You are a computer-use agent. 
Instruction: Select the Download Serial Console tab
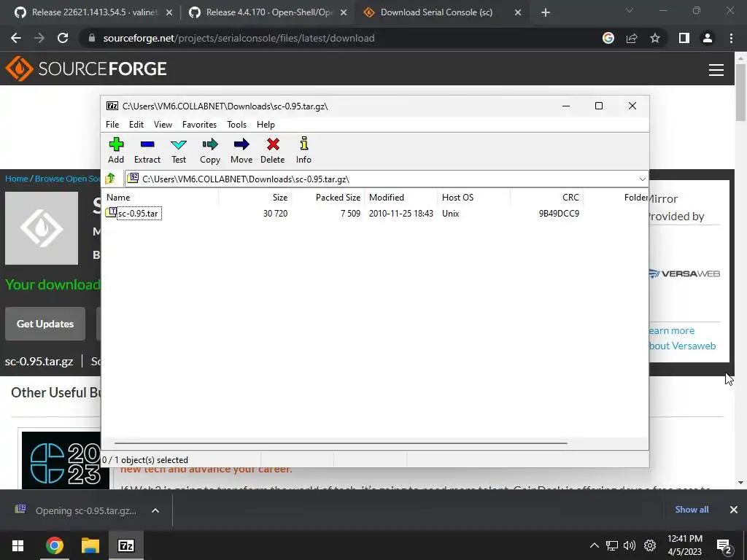(436, 12)
